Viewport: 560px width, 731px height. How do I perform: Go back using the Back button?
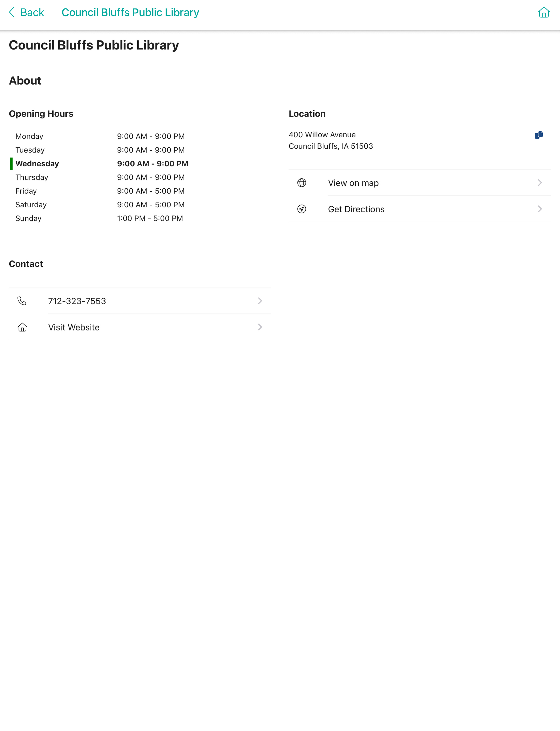point(26,12)
